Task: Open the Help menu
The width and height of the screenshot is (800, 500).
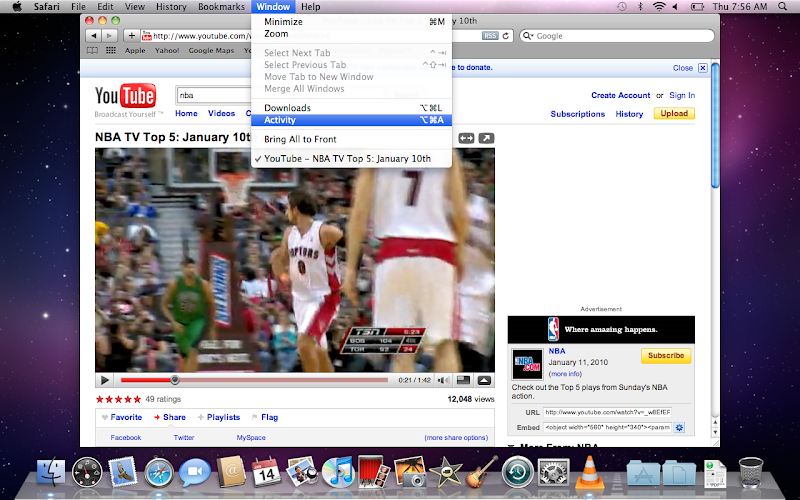Action: pyautogui.click(x=310, y=7)
